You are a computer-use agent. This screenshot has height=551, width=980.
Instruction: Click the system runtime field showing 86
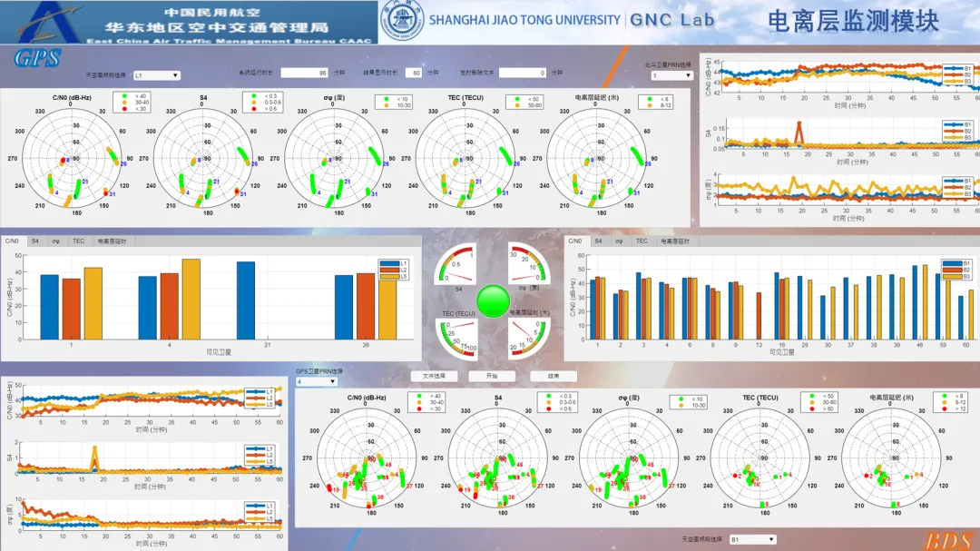point(304,73)
